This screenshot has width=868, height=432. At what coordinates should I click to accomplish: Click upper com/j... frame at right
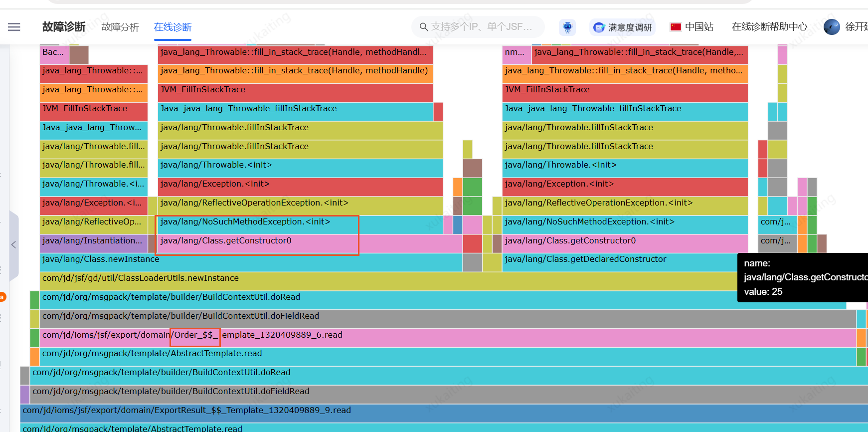(777, 224)
